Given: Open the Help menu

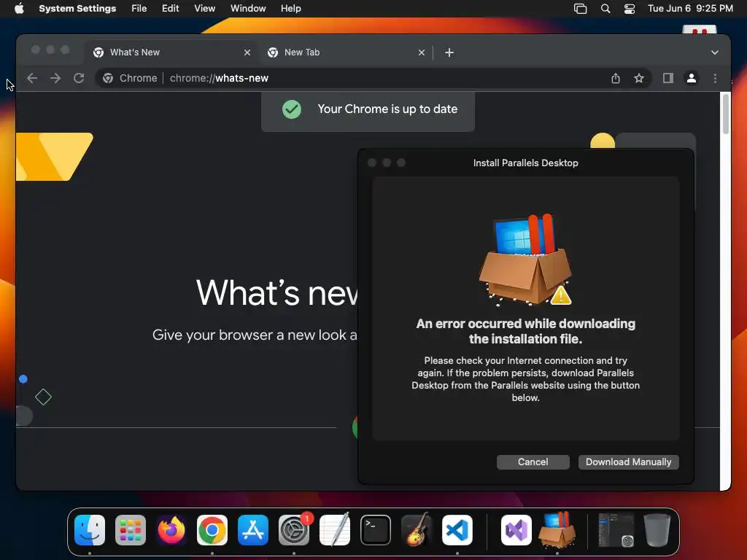Looking at the screenshot, I should pyautogui.click(x=290, y=9).
